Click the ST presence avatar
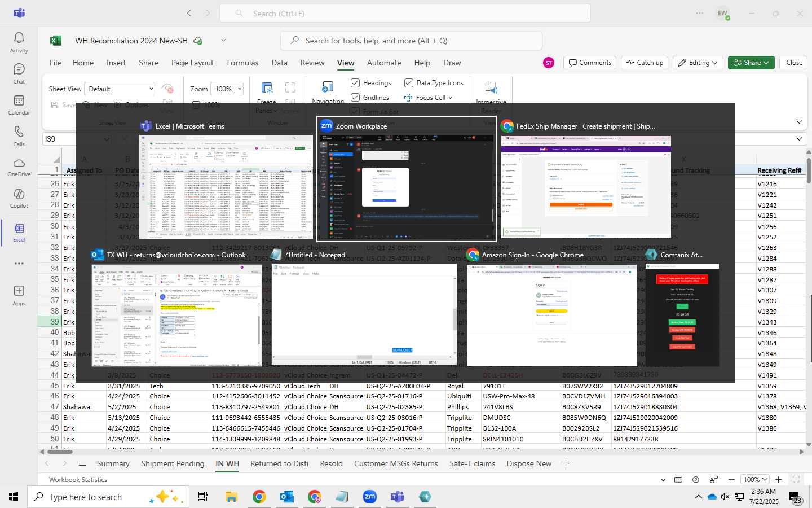The width and height of the screenshot is (812, 508). (x=548, y=63)
